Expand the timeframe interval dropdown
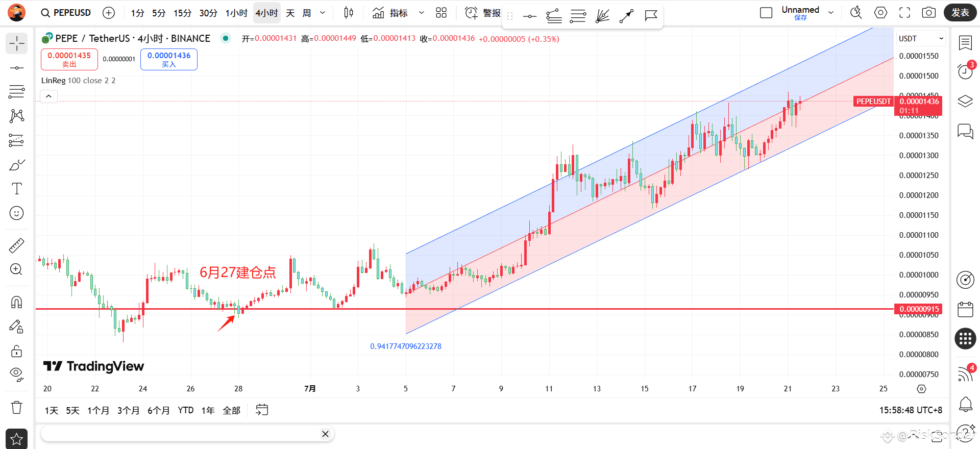Image resolution: width=980 pixels, height=449 pixels. click(323, 13)
